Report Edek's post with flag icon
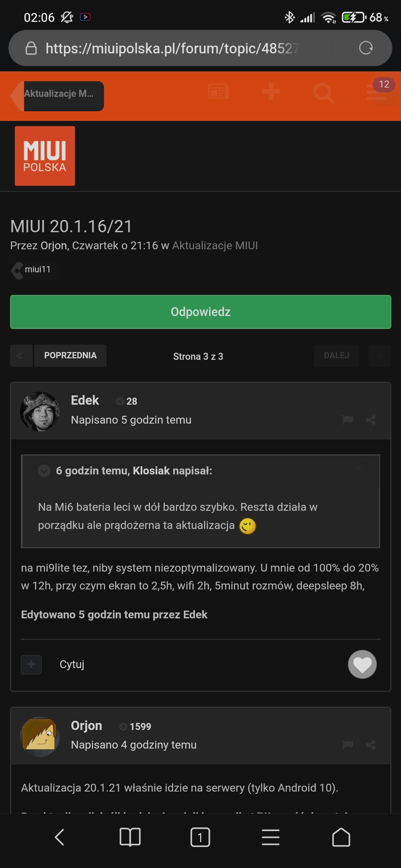 tap(348, 420)
